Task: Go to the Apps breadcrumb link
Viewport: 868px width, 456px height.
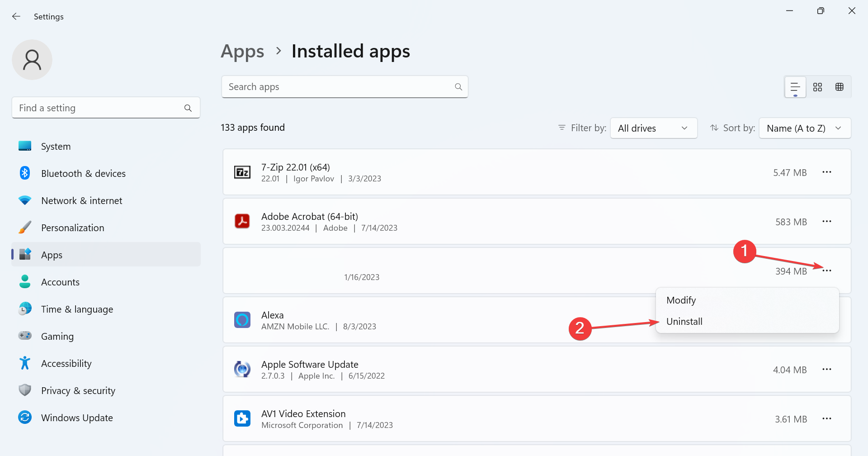Action: pyautogui.click(x=242, y=51)
